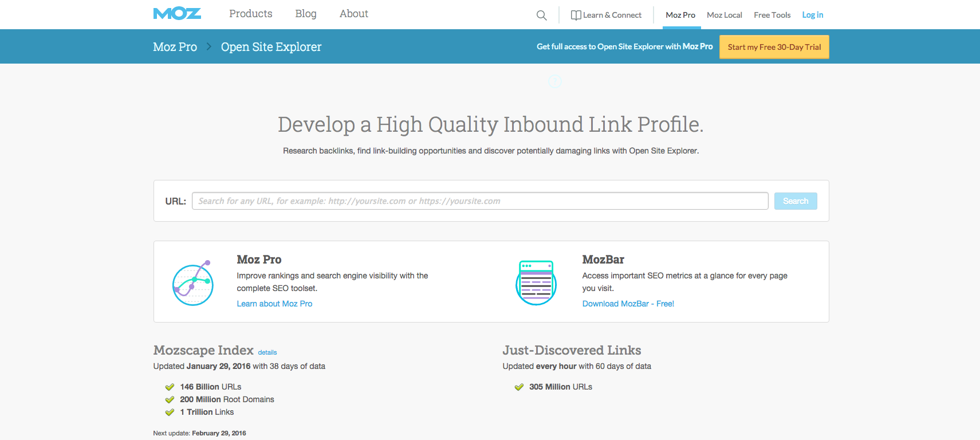Click Open Site Explorer breadcrumb title

pyautogui.click(x=271, y=47)
